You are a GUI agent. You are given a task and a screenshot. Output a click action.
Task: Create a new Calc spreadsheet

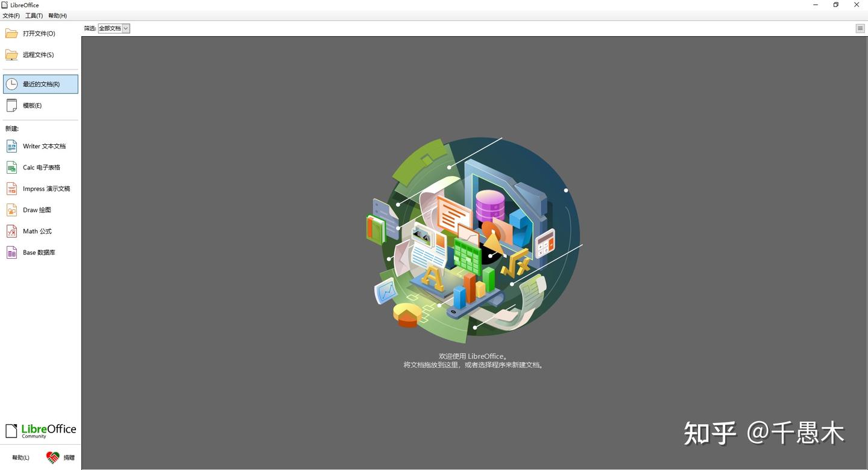[x=38, y=167]
